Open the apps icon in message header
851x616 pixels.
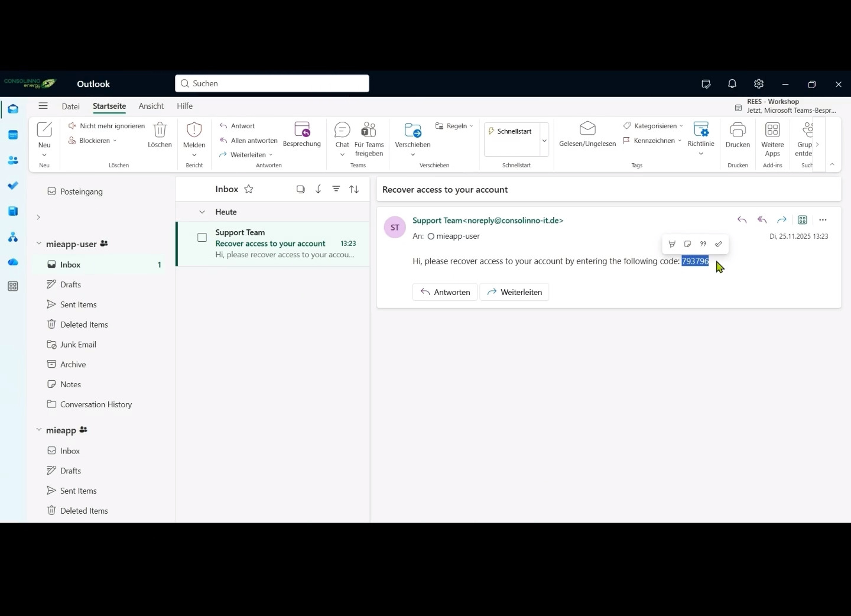(802, 220)
